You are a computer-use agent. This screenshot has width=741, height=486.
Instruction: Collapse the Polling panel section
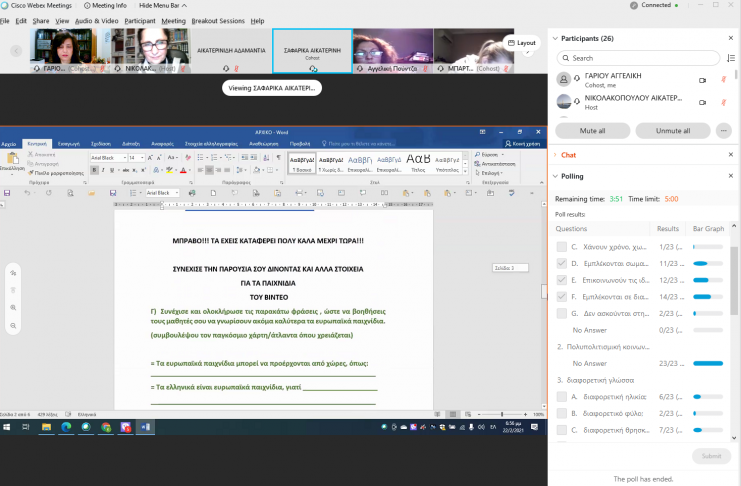[x=555, y=175]
